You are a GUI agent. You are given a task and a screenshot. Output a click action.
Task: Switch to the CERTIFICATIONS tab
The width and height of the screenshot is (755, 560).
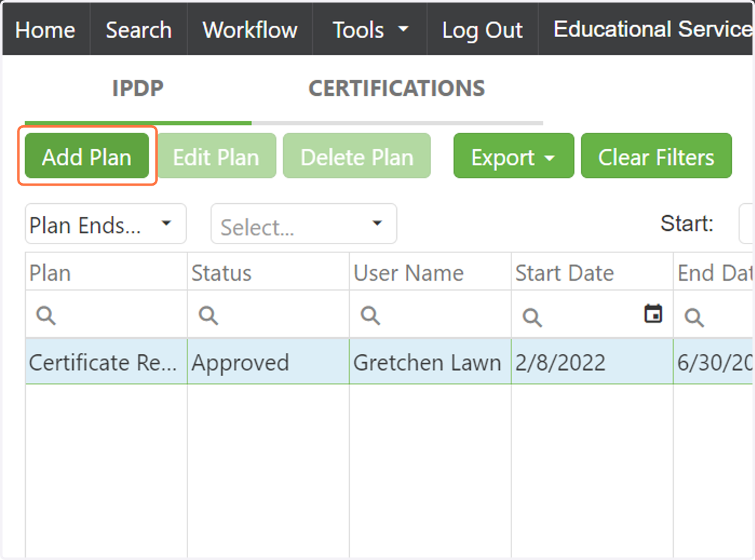(x=397, y=88)
